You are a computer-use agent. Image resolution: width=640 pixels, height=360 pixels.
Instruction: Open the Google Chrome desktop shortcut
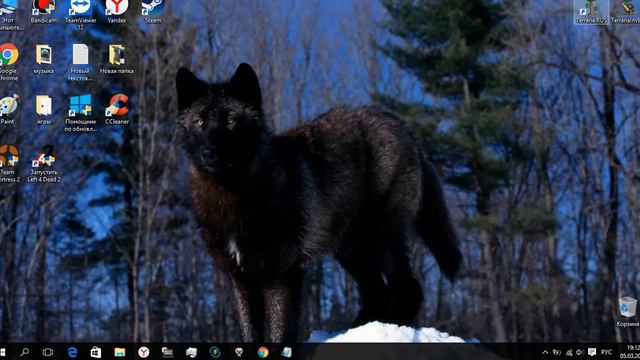[9, 62]
